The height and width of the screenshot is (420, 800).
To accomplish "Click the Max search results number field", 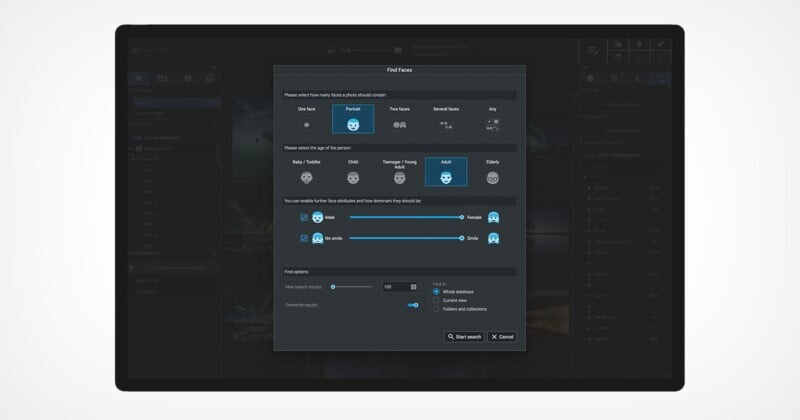I will 394,287.
